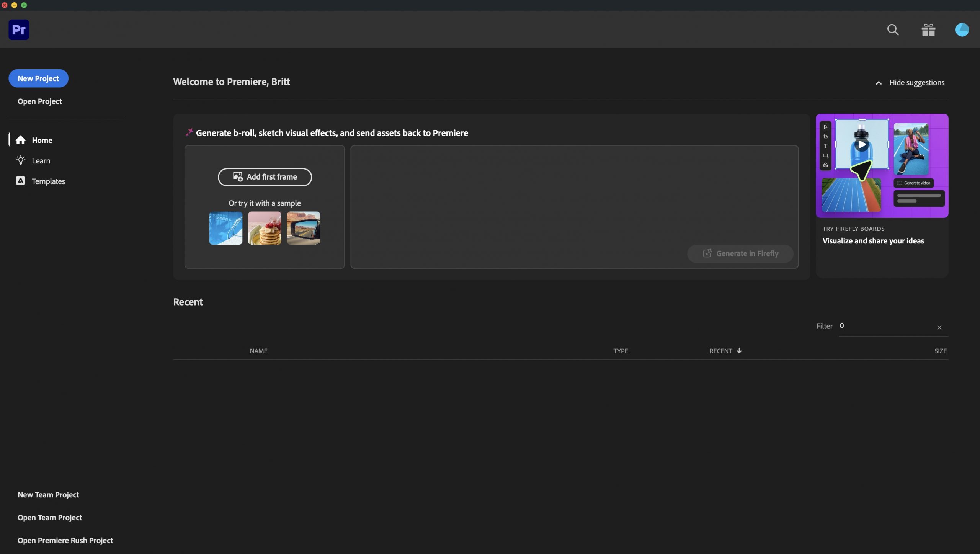Click Open Project
Screen dimensions: 980x554
(x=40, y=101)
